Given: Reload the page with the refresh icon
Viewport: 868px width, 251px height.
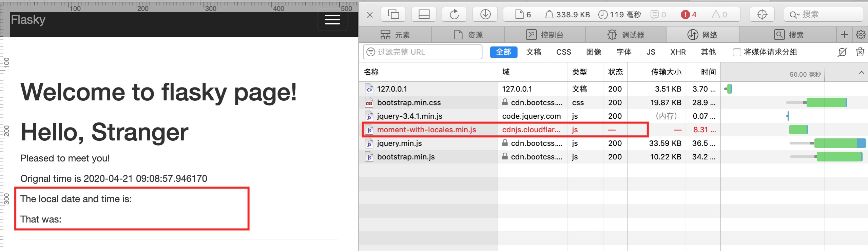Looking at the screenshot, I should [454, 14].
